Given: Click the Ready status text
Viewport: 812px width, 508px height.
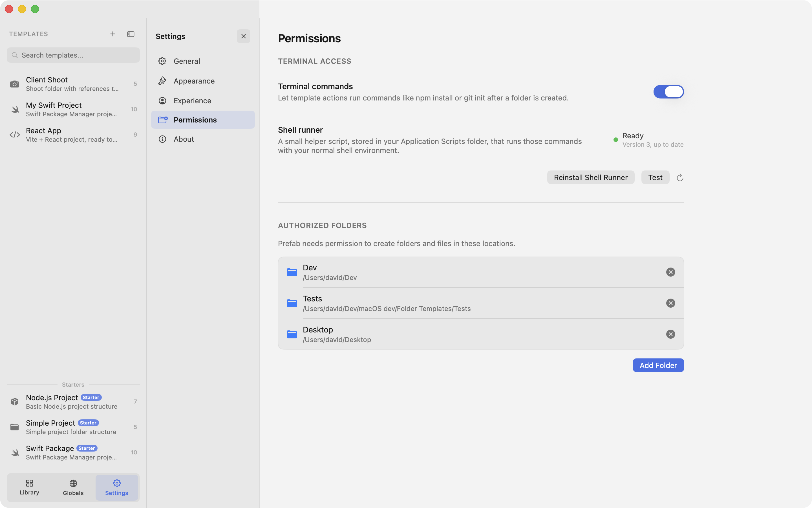Looking at the screenshot, I should point(633,136).
